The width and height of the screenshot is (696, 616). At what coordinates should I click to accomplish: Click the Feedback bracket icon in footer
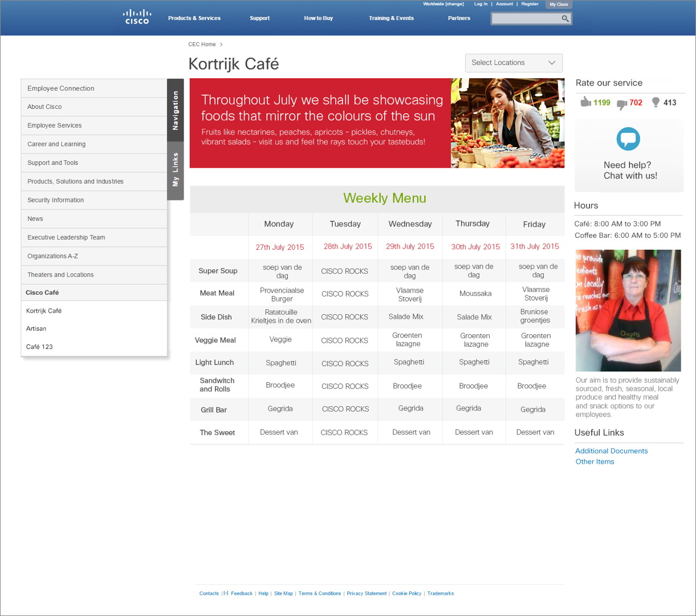click(x=226, y=593)
